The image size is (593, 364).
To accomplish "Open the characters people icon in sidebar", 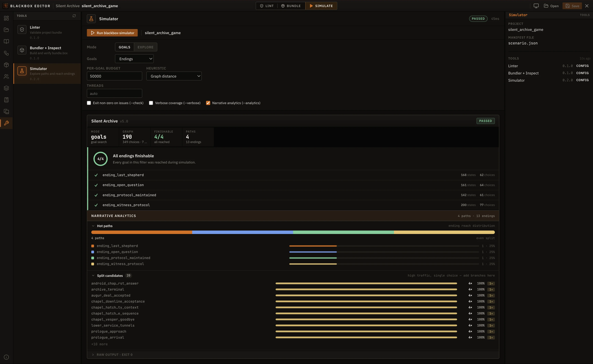I will [7, 76].
